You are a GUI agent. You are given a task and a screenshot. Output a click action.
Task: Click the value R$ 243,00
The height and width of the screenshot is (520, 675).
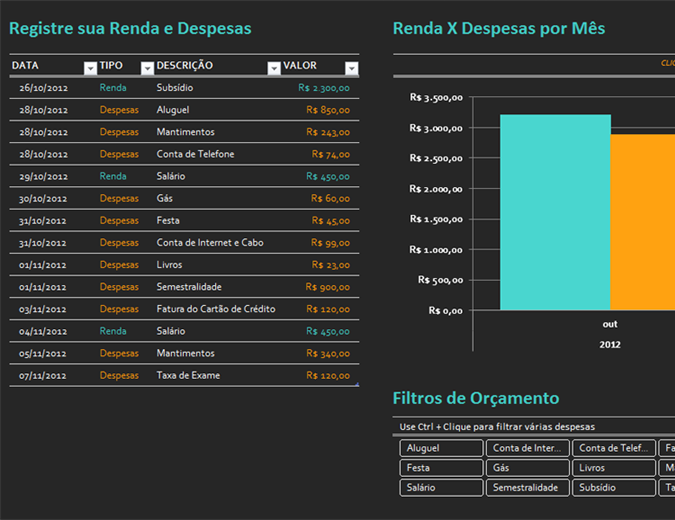[x=328, y=132]
